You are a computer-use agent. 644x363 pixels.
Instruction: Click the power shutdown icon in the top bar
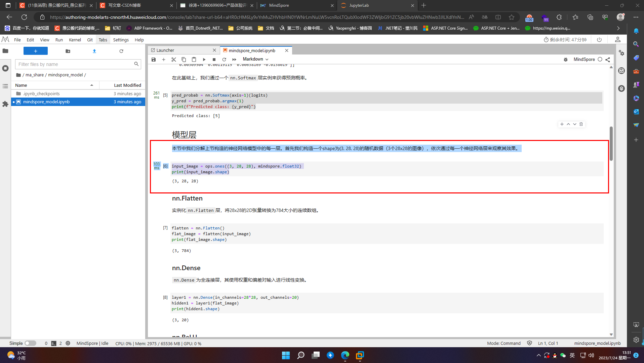599,40
